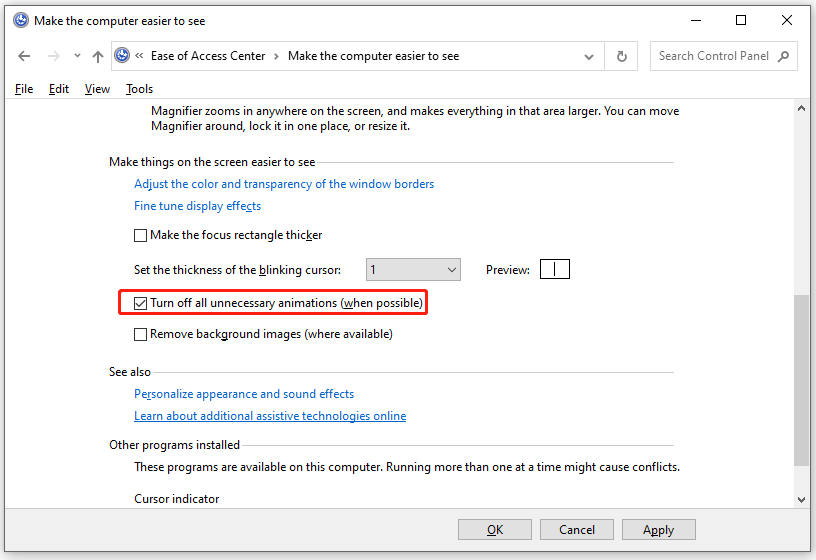The width and height of the screenshot is (816, 560).
Task: Click the Other programs installed heading
Action: pos(174,445)
